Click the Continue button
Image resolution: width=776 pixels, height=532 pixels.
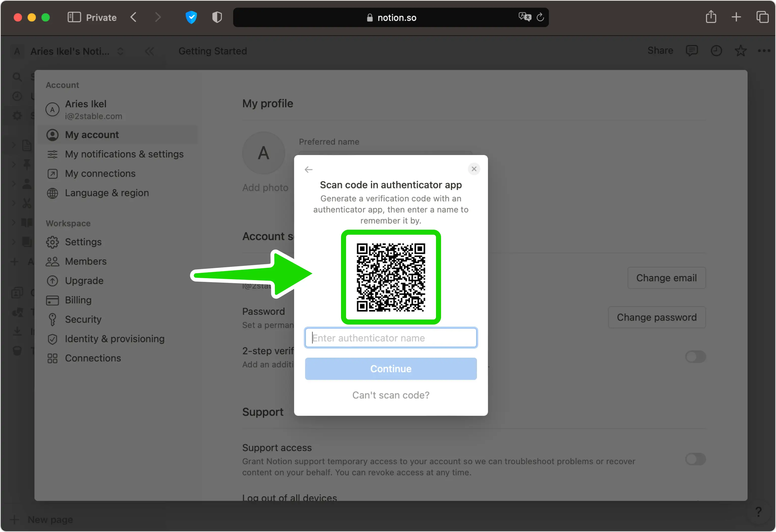point(391,369)
